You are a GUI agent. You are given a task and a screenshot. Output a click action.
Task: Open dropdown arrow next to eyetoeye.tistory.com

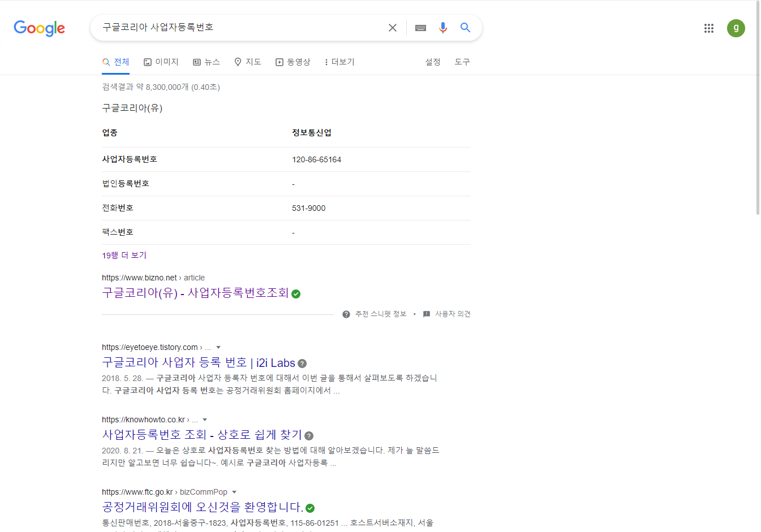218,348
